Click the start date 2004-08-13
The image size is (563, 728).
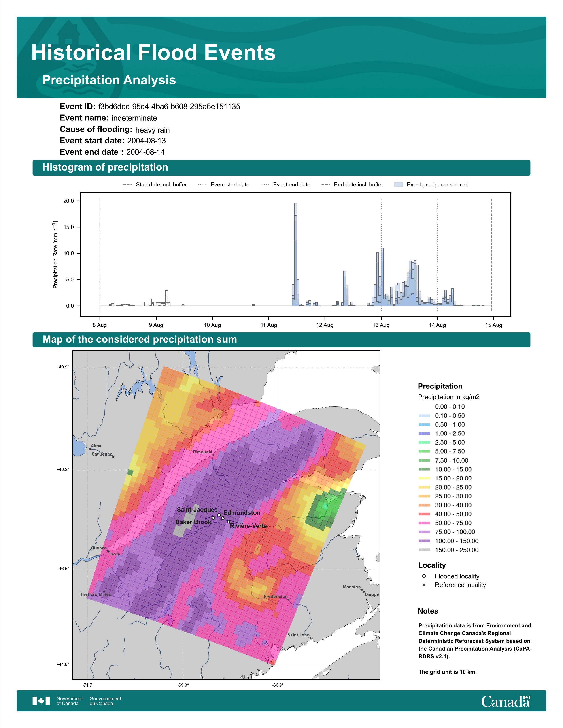pos(146,141)
